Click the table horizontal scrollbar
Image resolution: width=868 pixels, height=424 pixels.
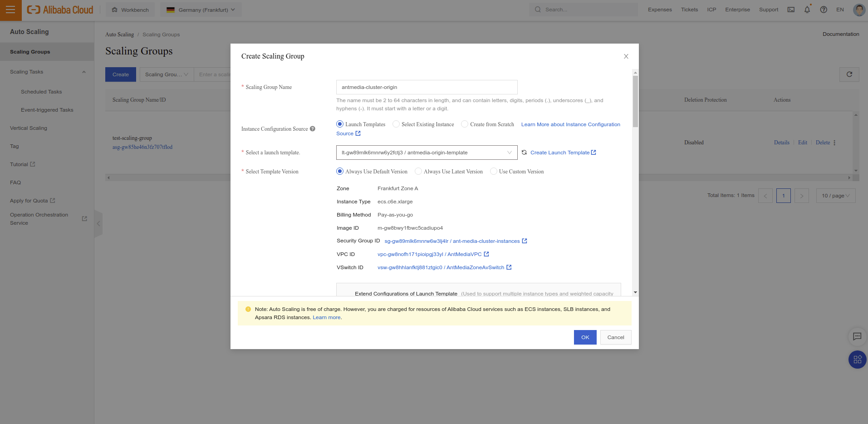(x=479, y=177)
